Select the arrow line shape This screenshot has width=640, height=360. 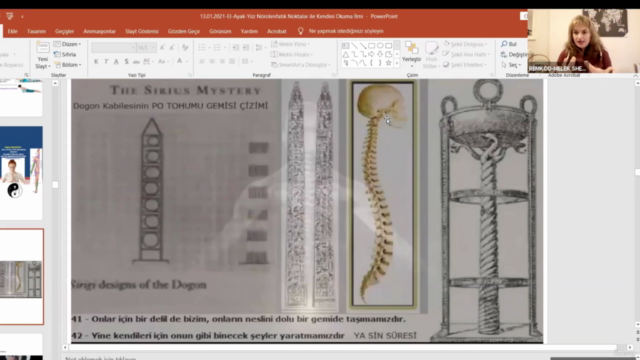click(x=363, y=45)
